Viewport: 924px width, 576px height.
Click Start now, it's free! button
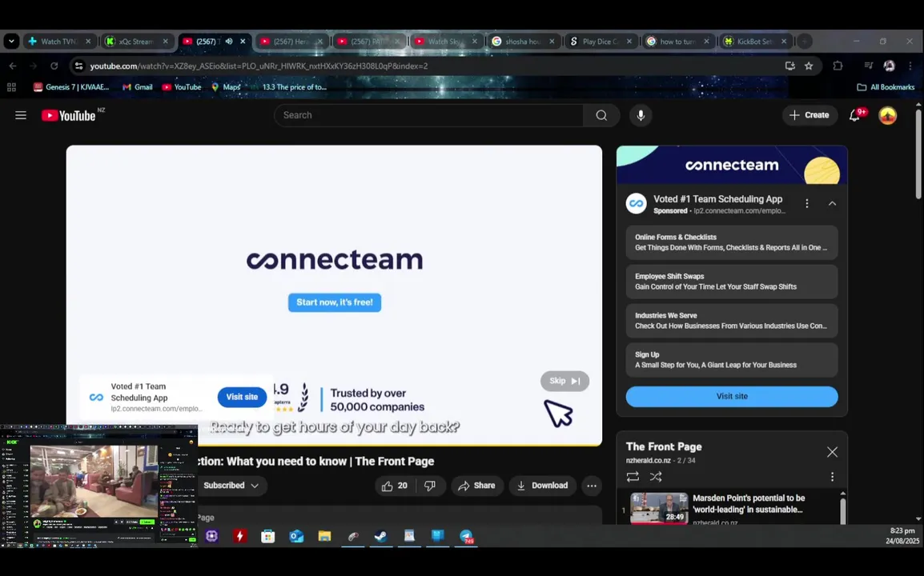pos(335,302)
